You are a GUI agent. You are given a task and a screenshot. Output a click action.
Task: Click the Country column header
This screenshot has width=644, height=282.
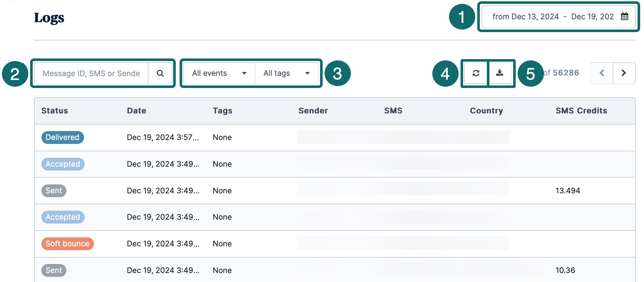[486, 111]
